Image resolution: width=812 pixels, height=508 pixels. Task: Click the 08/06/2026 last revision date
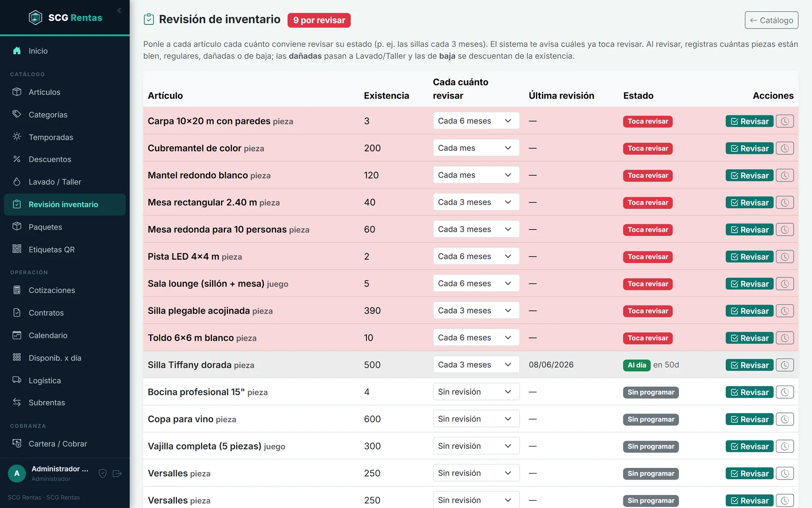(551, 365)
